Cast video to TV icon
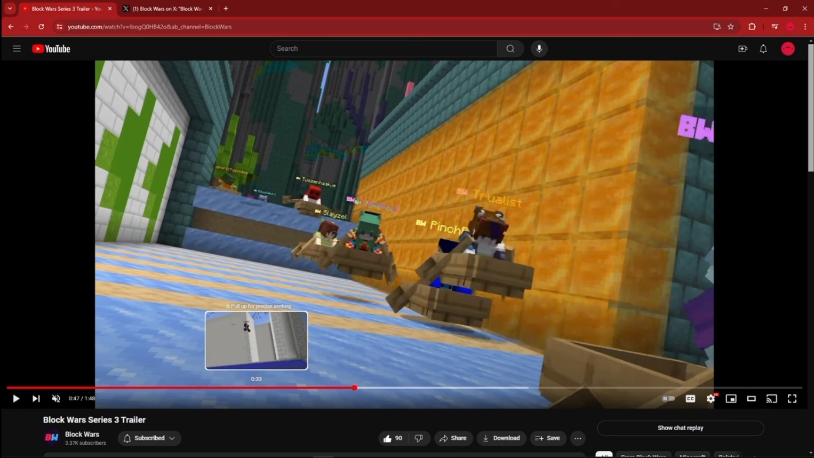This screenshot has width=814, height=458. 771,399
